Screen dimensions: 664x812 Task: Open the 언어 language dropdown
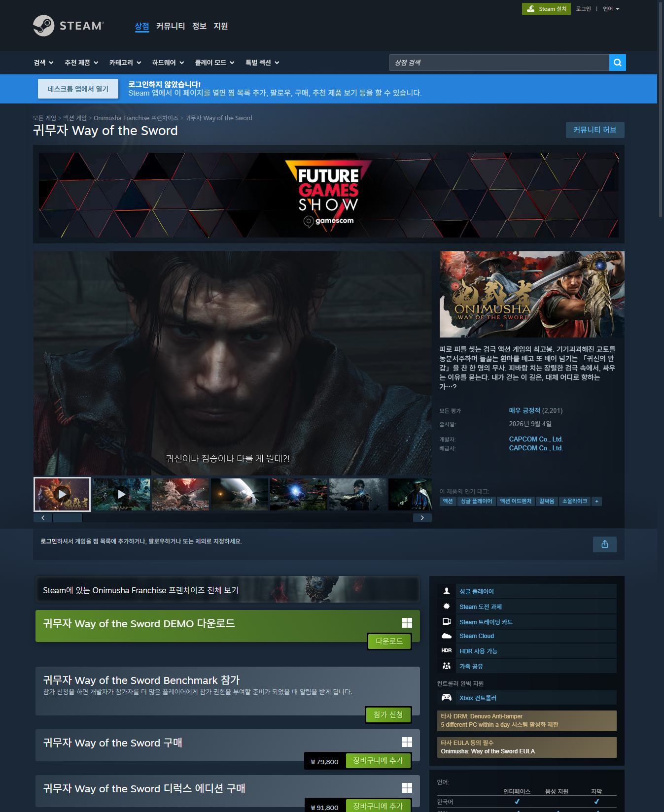[x=611, y=9]
